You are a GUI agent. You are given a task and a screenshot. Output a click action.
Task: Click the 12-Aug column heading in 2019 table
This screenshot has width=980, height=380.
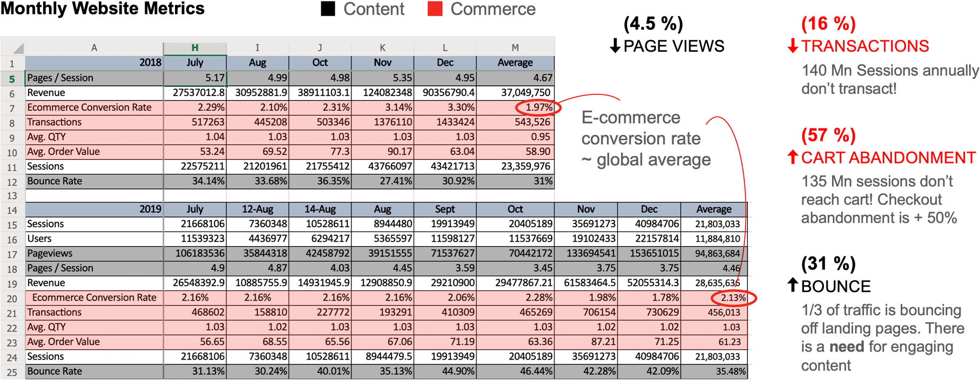257,209
